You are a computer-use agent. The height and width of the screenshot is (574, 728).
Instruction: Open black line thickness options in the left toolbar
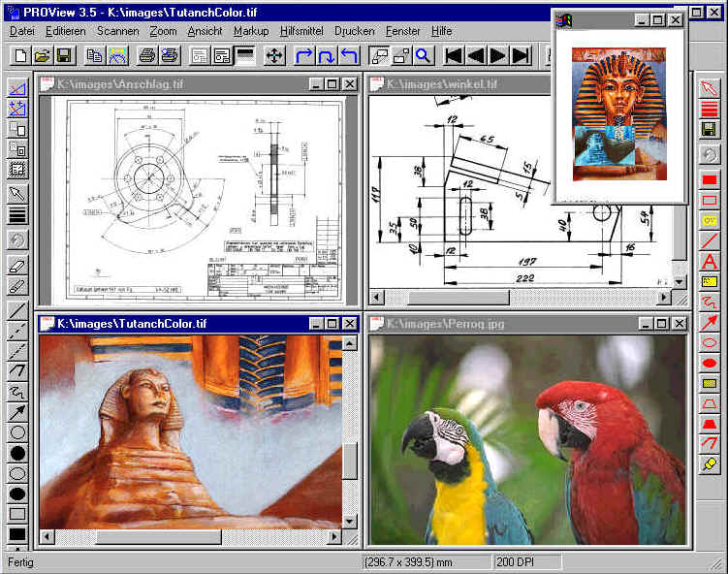click(x=17, y=215)
